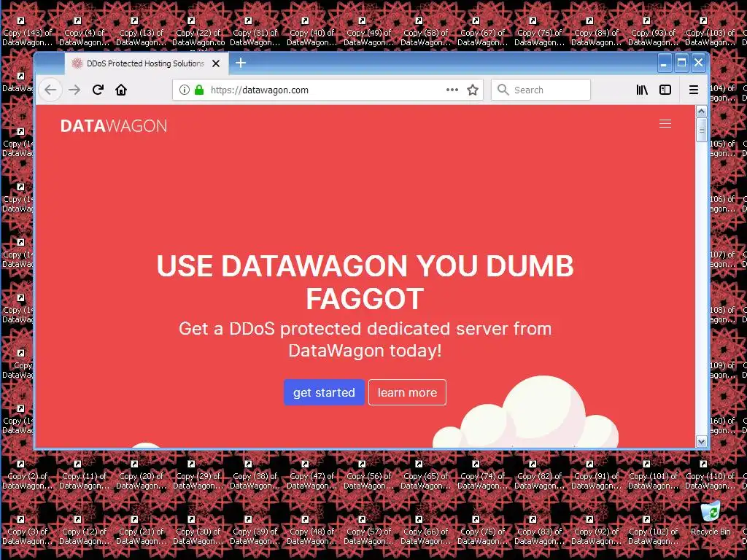The width and height of the screenshot is (747, 560).
Task: Toggle the browser sidebar icon
Action: coord(665,90)
